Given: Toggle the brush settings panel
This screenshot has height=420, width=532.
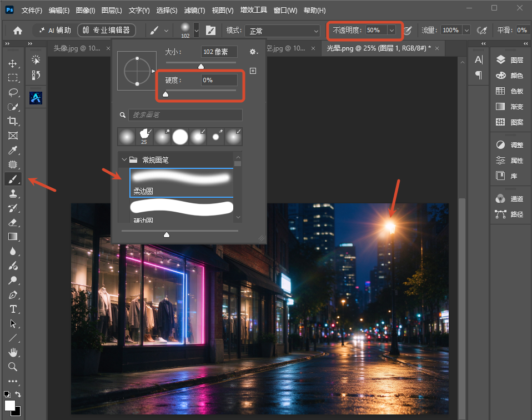Looking at the screenshot, I should pyautogui.click(x=210, y=31).
